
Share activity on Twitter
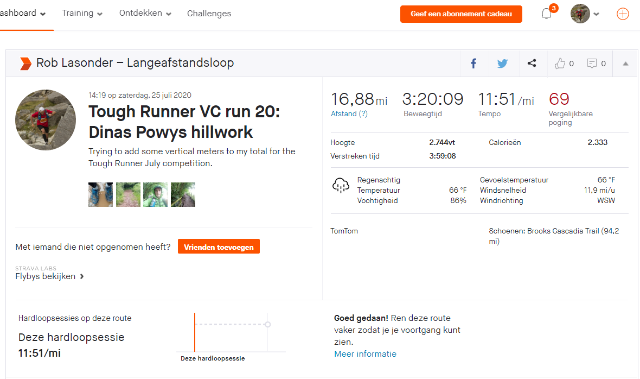(x=502, y=63)
